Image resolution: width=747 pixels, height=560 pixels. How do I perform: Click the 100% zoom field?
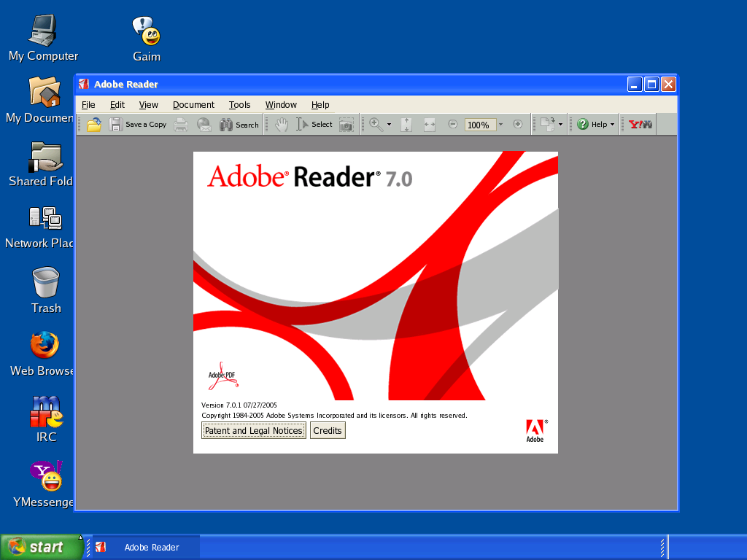click(480, 125)
